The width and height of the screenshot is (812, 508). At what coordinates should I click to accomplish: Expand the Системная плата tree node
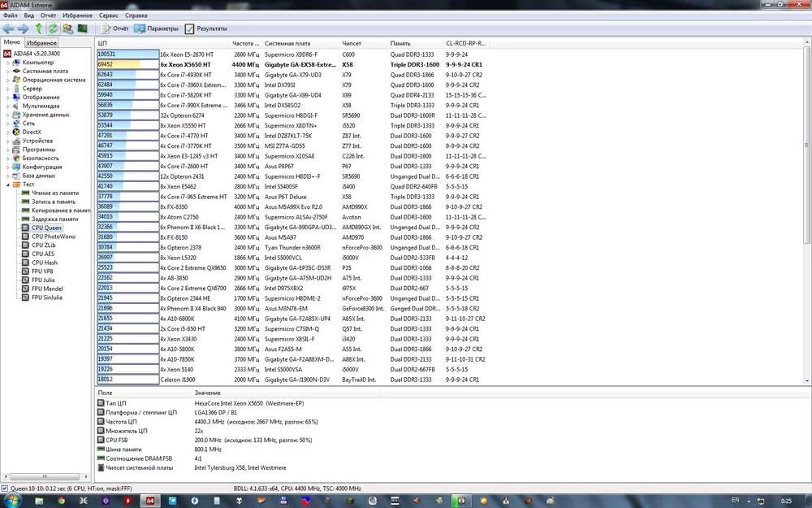tap(8, 72)
